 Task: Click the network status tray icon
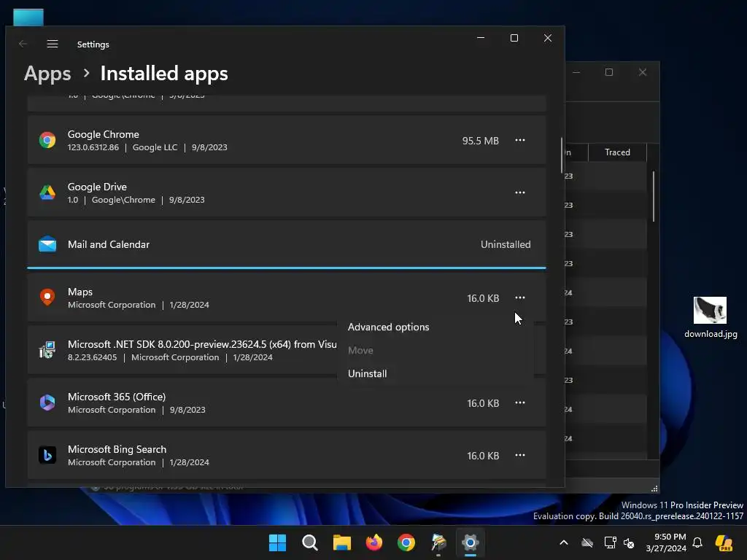click(x=610, y=542)
